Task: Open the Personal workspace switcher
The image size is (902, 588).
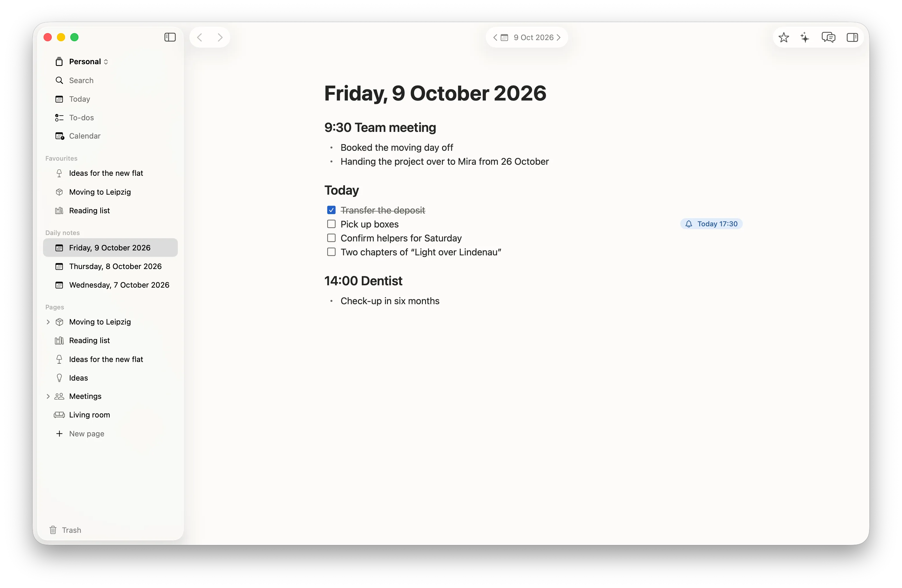Action: click(x=82, y=61)
